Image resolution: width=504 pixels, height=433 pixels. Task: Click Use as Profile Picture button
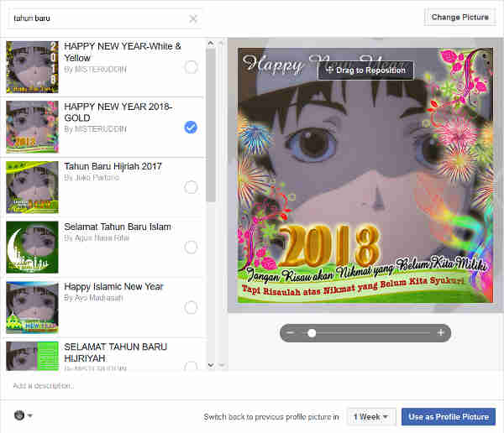(x=449, y=417)
